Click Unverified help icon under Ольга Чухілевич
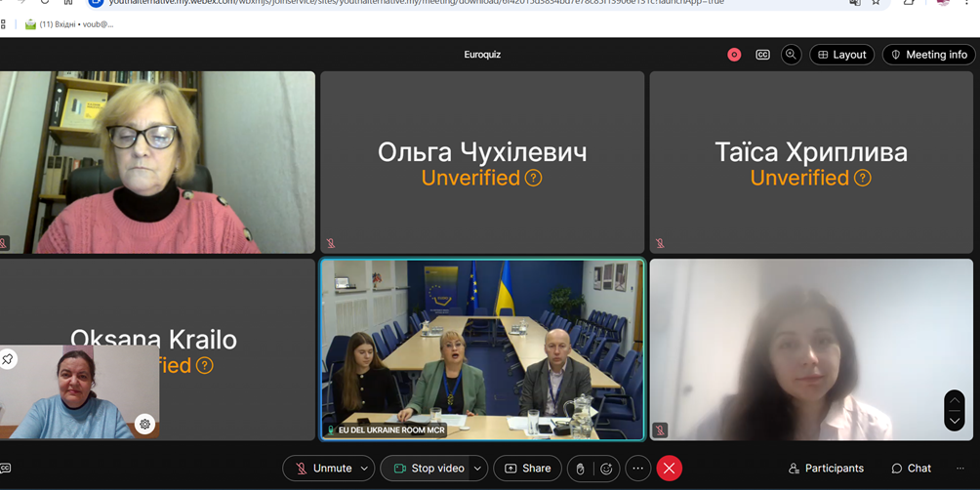This screenshot has width=980, height=490. pyautogui.click(x=533, y=178)
